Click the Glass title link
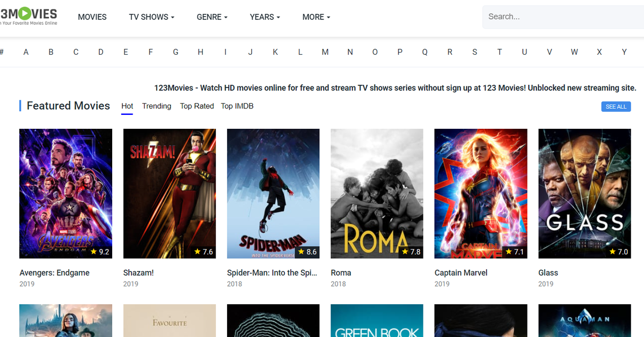The height and width of the screenshot is (337, 644). 548,273
